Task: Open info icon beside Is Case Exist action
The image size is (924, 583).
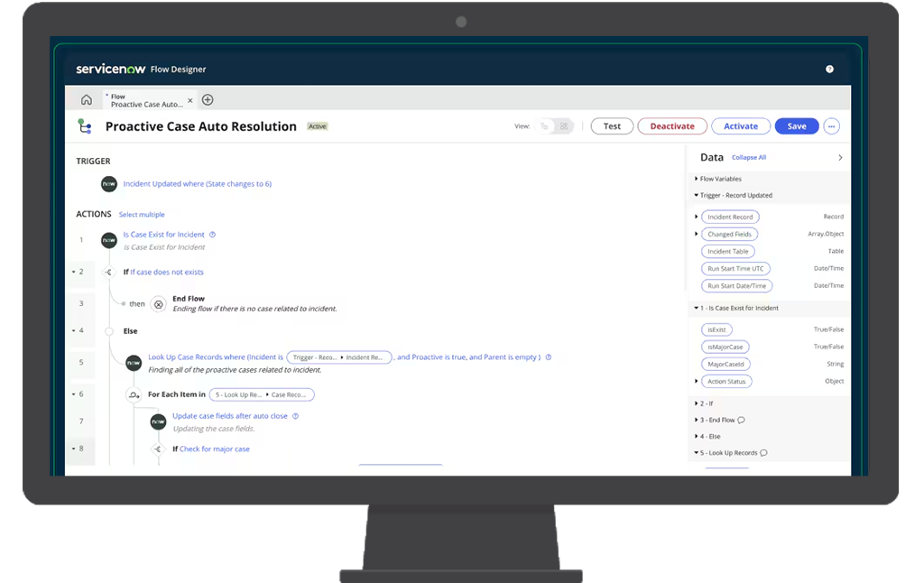Action: [x=213, y=235]
